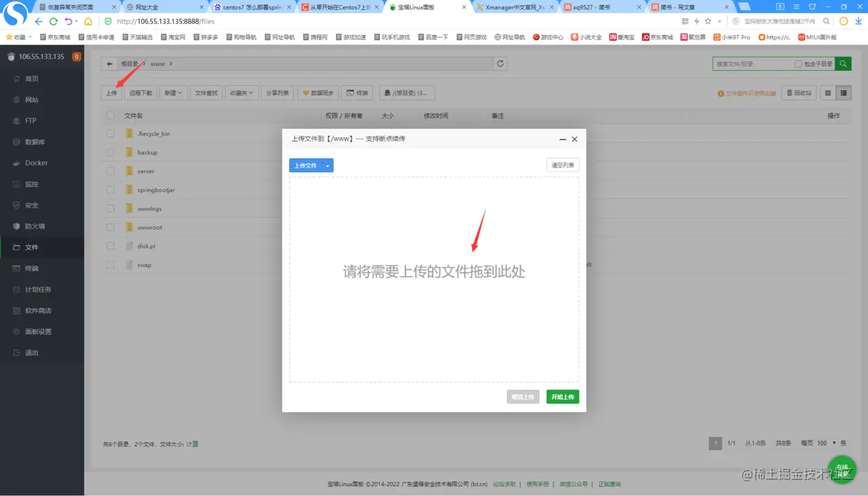
Task: Open 安全 in the sidebar
Action: 31,205
